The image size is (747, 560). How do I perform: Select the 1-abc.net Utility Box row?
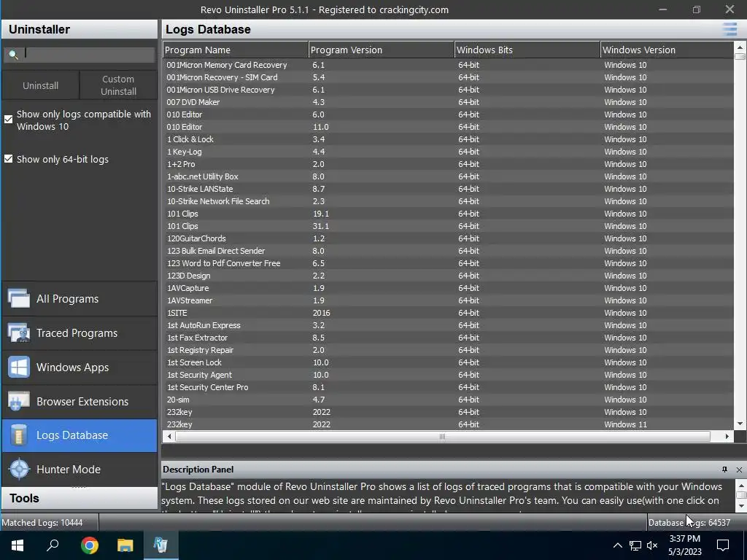click(449, 176)
